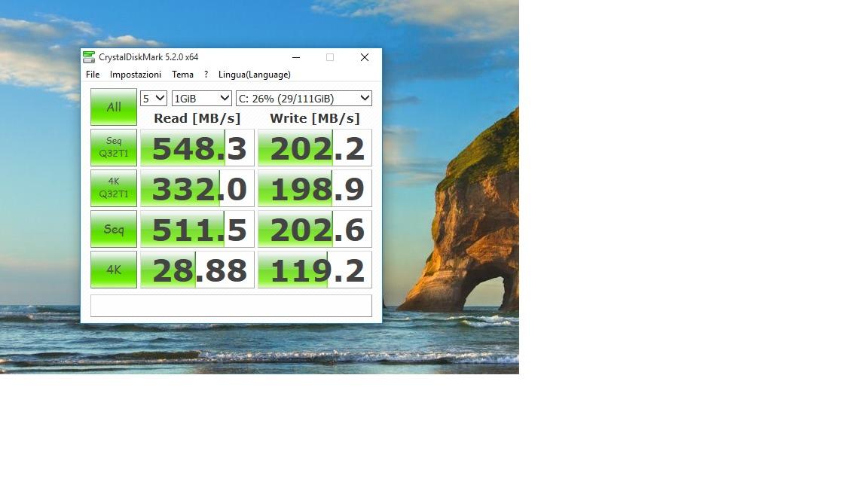The width and height of the screenshot is (868, 488).
Task: Expand the test count dropdown showing 5
Action: coord(154,99)
